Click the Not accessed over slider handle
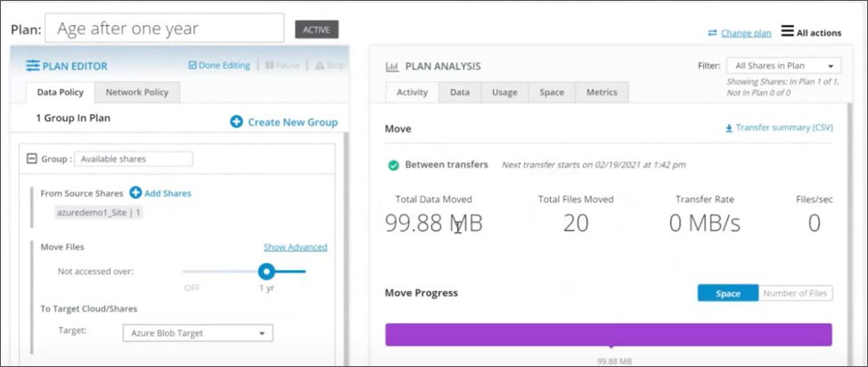The height and width of the screenshot is (367, 868). [266, 271]
